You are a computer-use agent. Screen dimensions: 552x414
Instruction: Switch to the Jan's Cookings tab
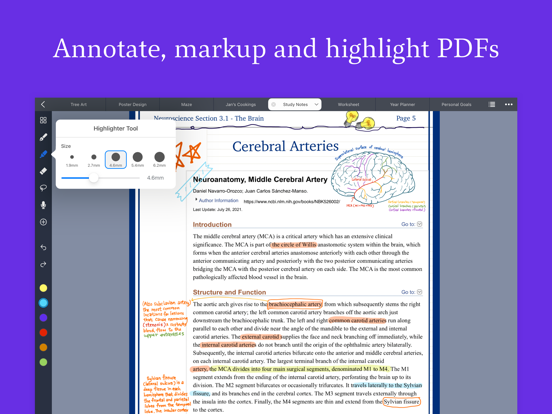coord(241,105)
